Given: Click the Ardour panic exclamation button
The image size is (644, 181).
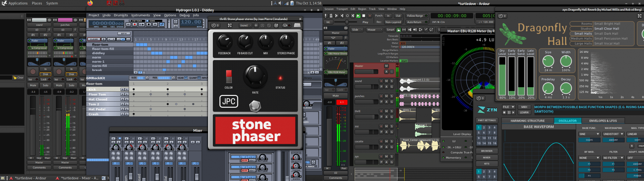Looking at the screenshot, I should click(x=326, y=16).
